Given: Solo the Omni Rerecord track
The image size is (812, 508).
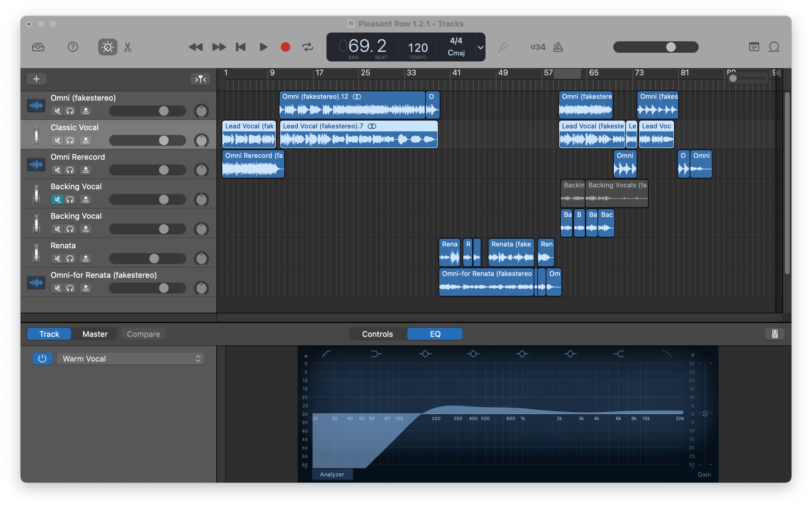Looking at the screenshot, I should [x=70, y=170].
